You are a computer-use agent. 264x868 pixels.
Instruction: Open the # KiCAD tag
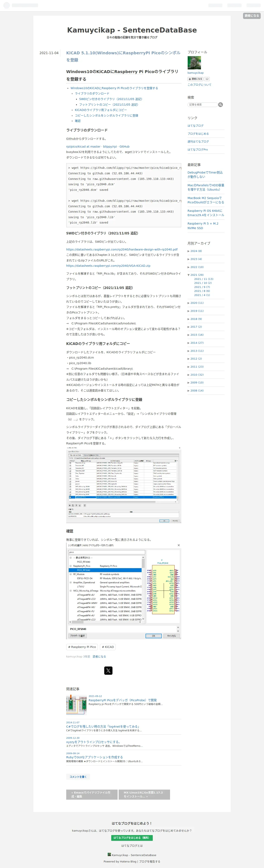pyautogui.click(x=108, y=647)
